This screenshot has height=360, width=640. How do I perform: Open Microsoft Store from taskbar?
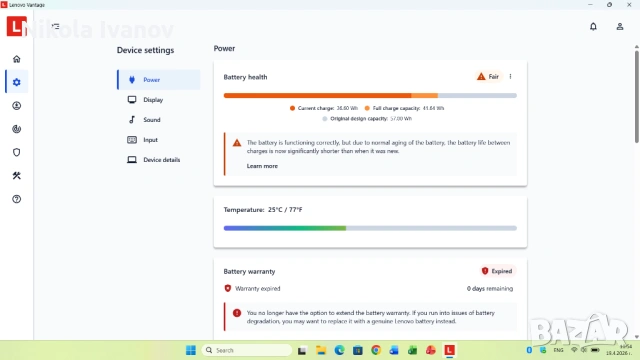coord(358,350)
